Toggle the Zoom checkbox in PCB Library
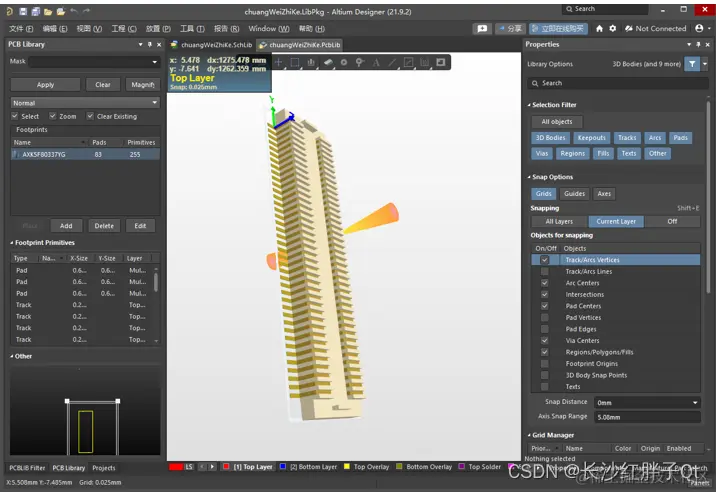The image size is (716, 492). 53,116
